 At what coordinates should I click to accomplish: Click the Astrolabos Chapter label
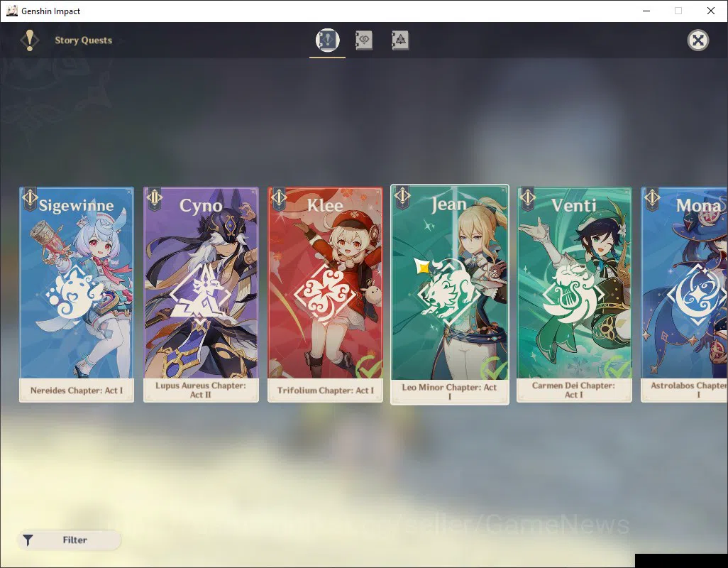pos(689,390)
